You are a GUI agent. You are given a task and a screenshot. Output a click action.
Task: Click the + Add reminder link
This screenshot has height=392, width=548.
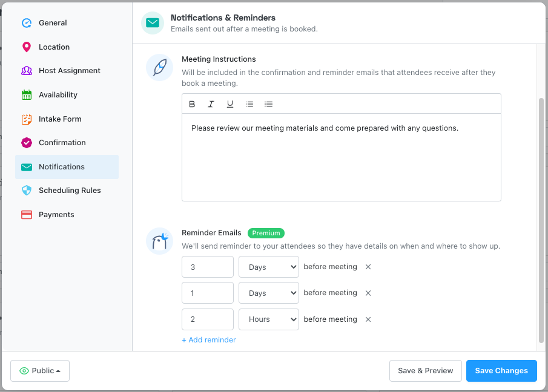209,340
